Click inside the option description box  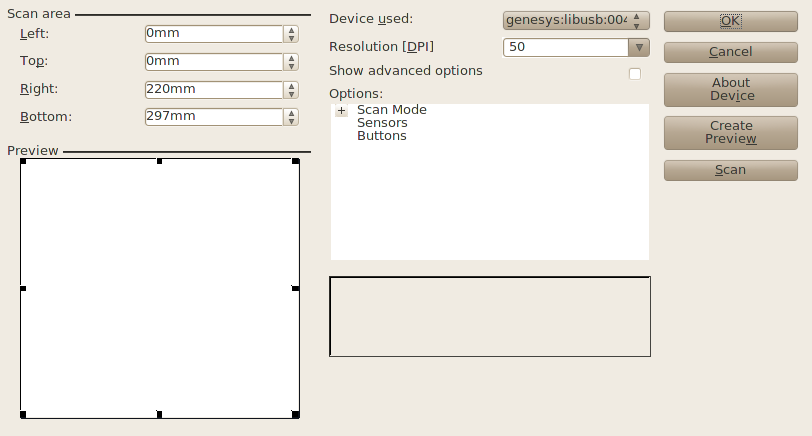point(490,316)
